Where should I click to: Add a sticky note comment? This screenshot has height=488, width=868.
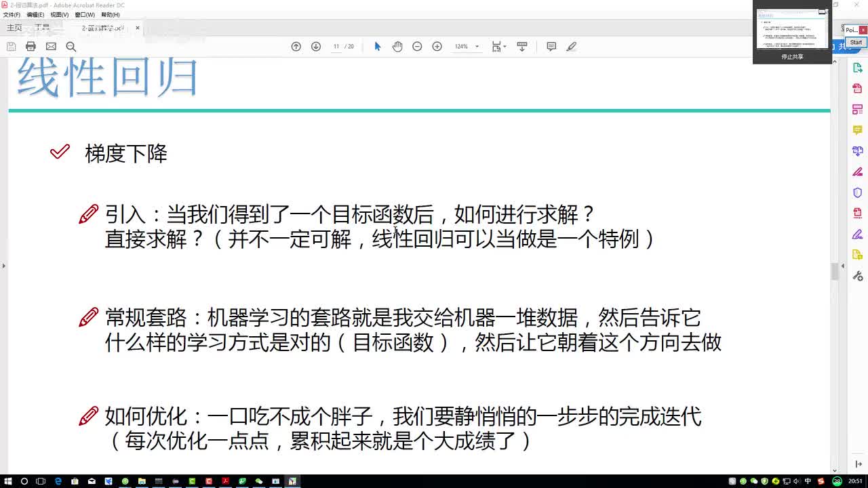click(x=551, y=46)
